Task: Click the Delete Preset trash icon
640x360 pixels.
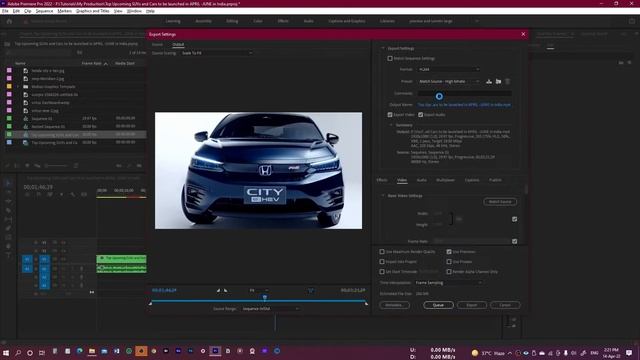Action: click(508, 82)
